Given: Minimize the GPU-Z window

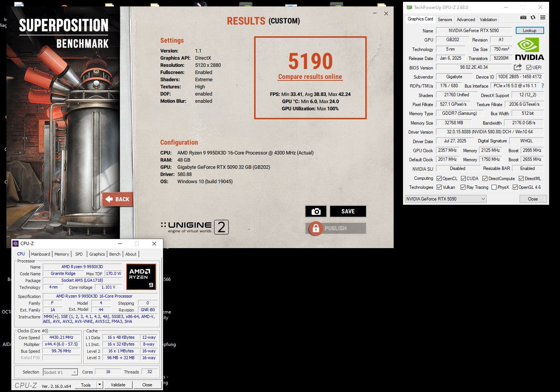Looking at the screenshot, I should point(506,7).
